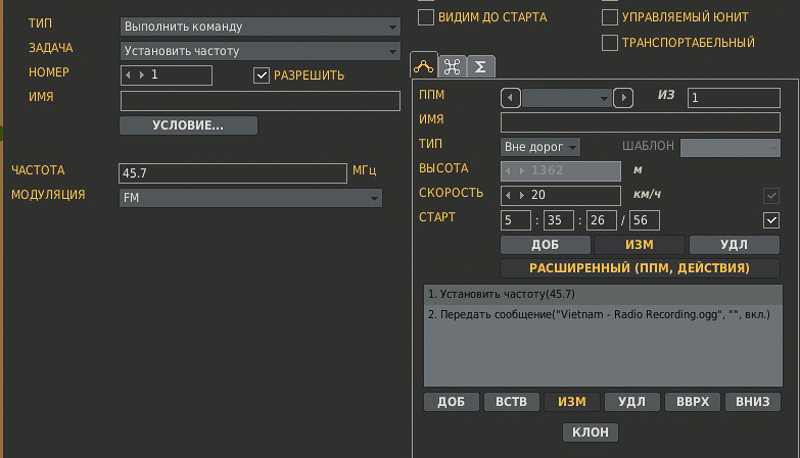
Task: Enable ВИДИМ ДО СТАРТА checkbox
Action: [x=426, y=17]
